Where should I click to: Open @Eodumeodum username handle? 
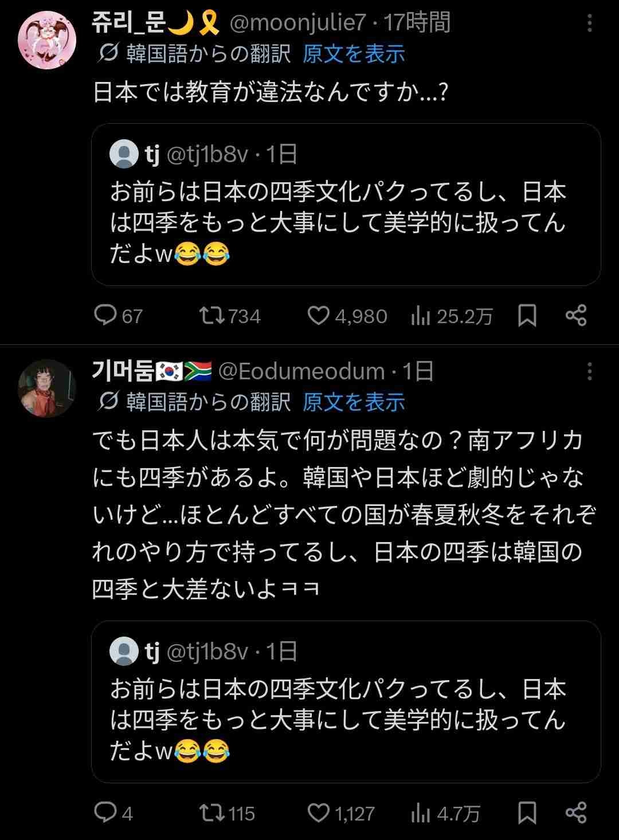301,371
